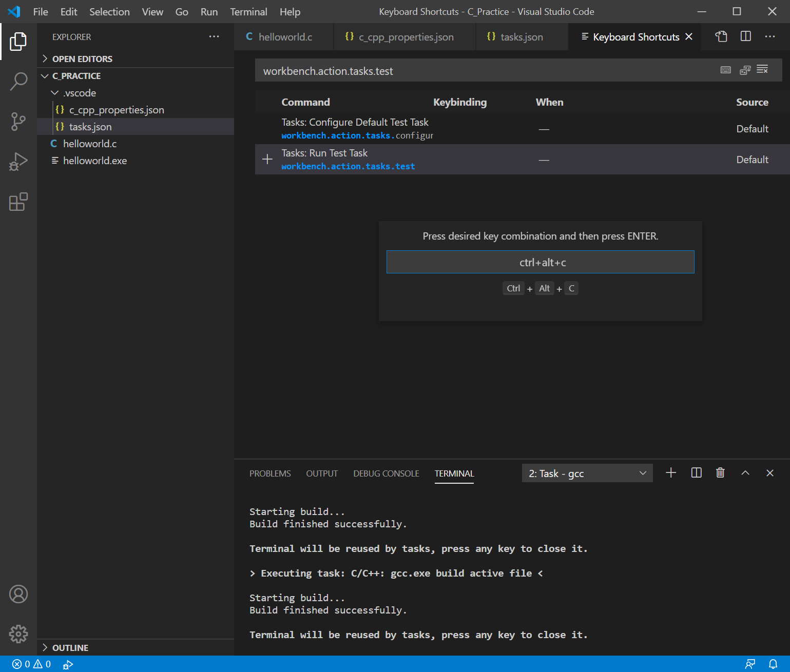
Task: Open Keyboard Shortcuts JSON file icon
Action: (x=721, y=36)
